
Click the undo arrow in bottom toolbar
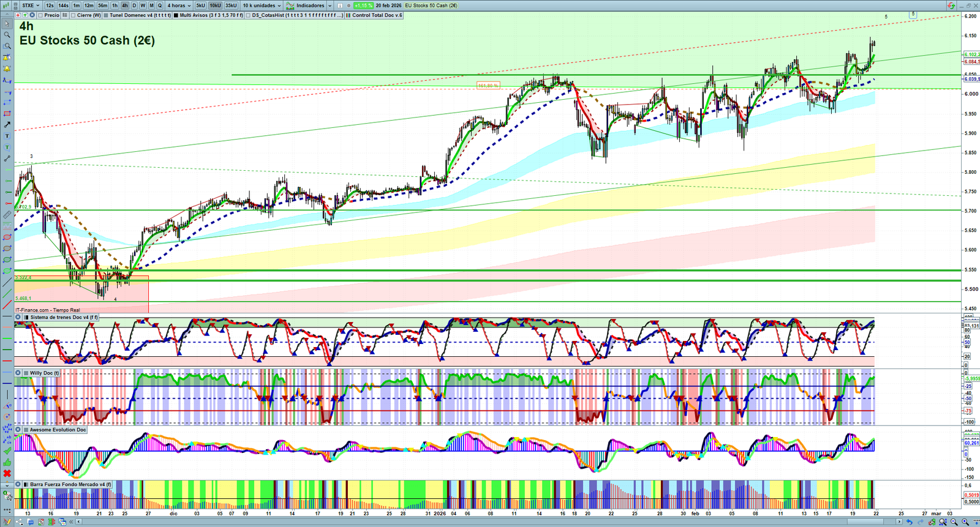[909, 522]
